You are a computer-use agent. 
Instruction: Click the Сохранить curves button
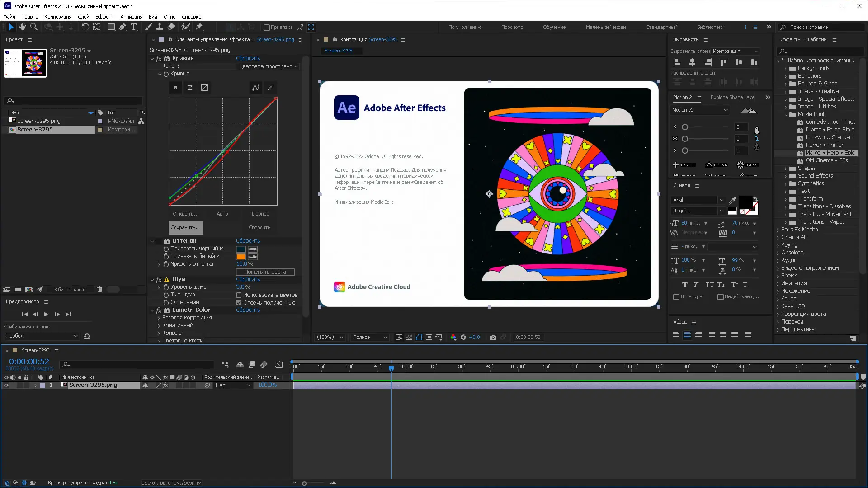tap(186, 227)
